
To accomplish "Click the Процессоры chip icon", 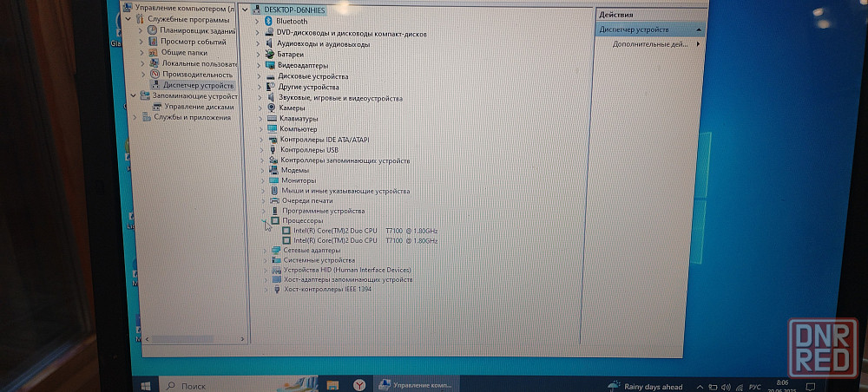I will [276, 220].
